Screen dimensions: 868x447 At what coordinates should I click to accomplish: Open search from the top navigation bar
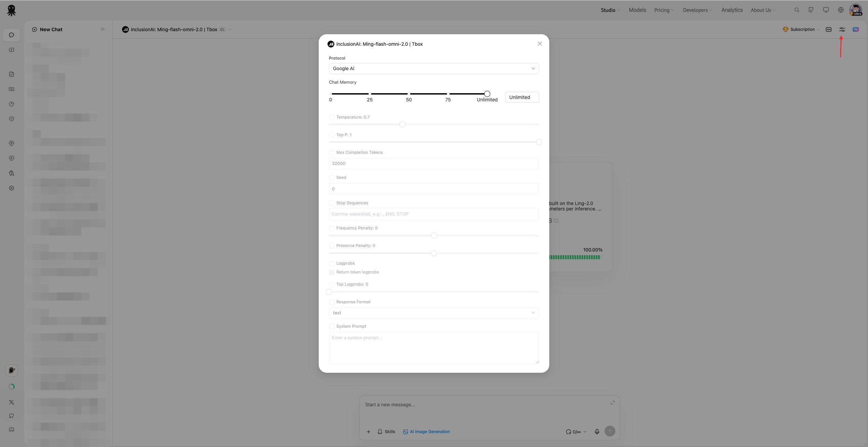click(x=797, y=10)
